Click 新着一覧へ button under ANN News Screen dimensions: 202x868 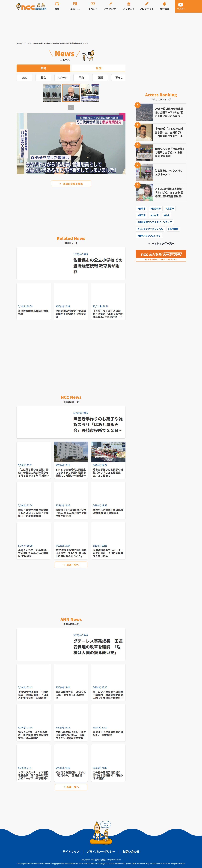(71, 787)
